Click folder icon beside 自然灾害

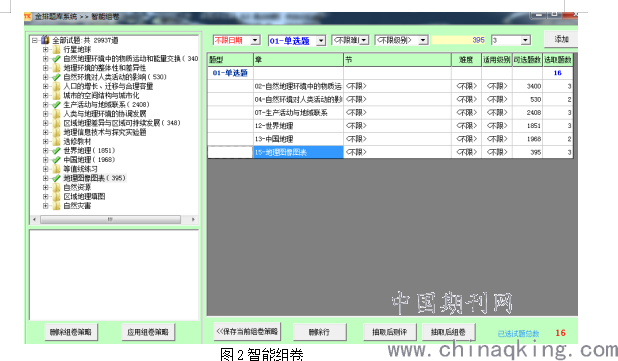pos(56,206)
